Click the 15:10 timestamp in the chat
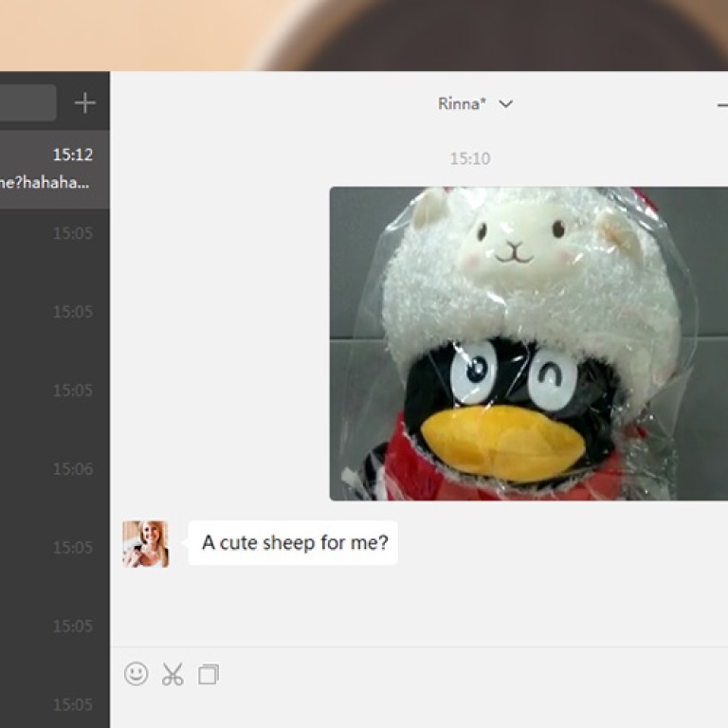Viewport: 728px width, 728px height. (470, 159)
